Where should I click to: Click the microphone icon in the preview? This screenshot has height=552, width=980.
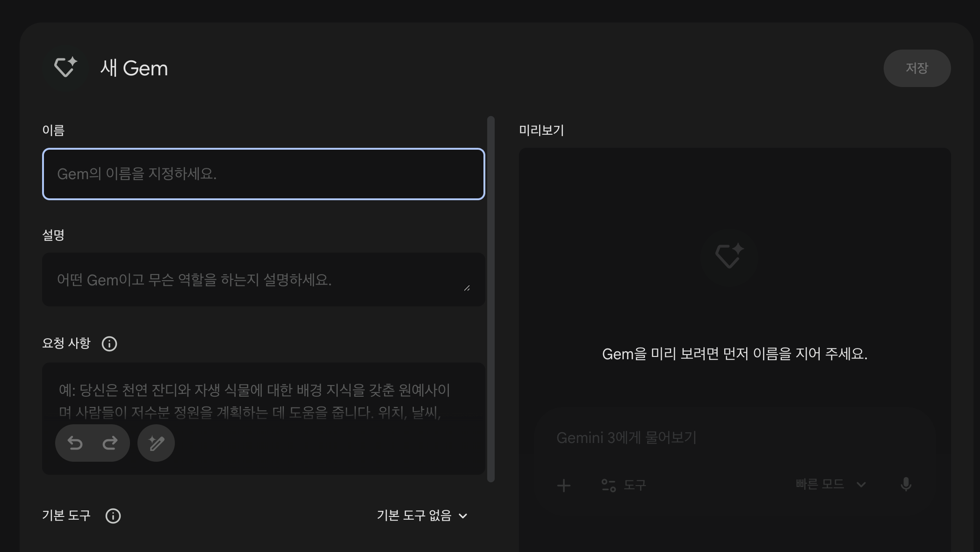click(x=906, y=484)
